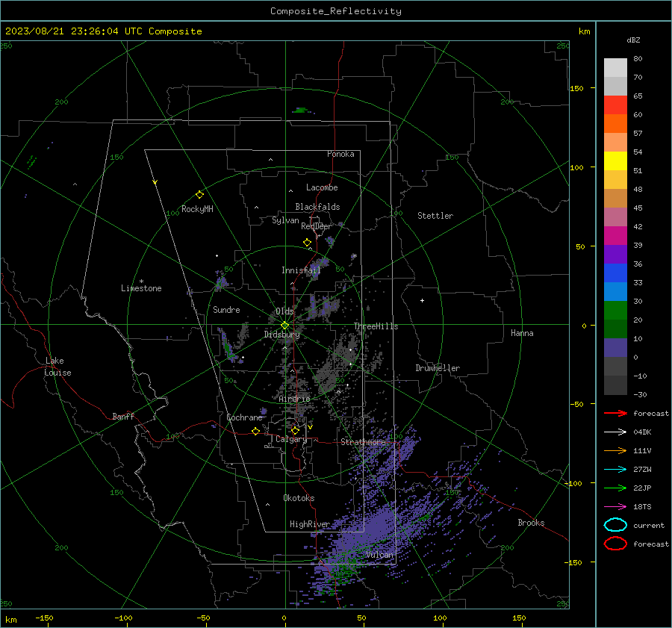The height and width of the screenshot is (628, 672).
Task: Click the magenta 18TS arrow icon
Action: tap(615, 507)
